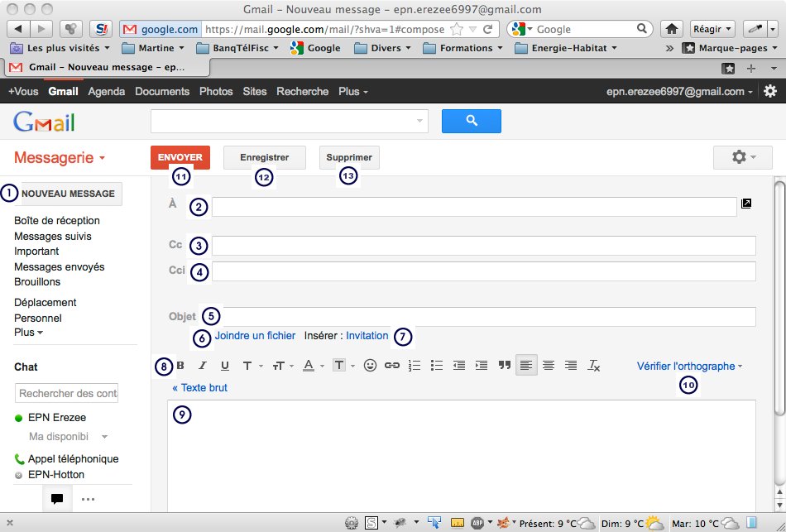Click the Rechercher des contacts chat field
The width and height of the screenshot is (786, 532).
click(x=67, y=393)
